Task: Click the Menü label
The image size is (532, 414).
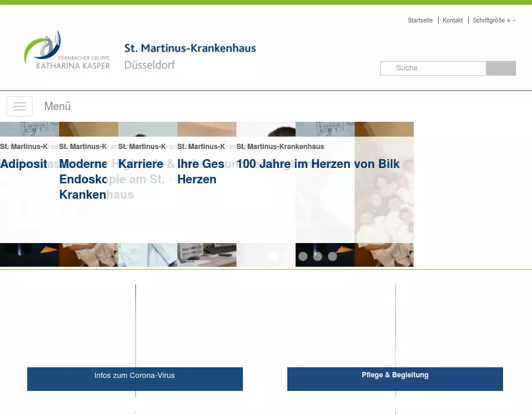Action: click(57, 106)
